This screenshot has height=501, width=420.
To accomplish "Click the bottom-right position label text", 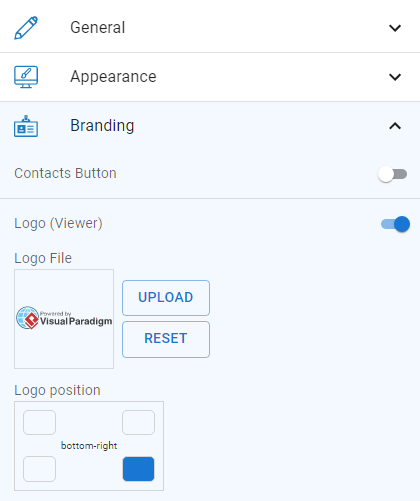I will [x=89, y=446].
